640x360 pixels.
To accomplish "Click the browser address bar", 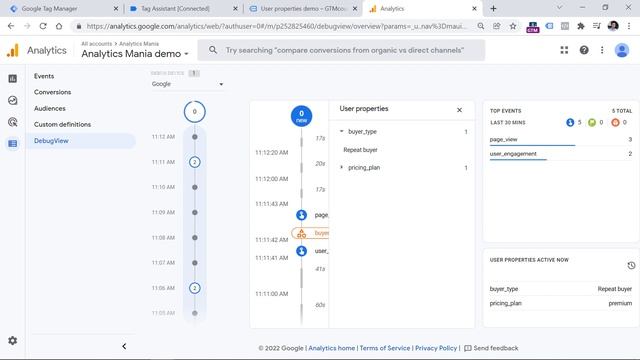I will (x=276, y=26).
